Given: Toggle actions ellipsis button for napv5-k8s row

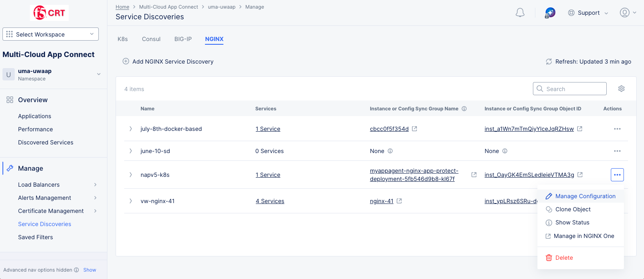Looking at the screenshot, I should 617,175.
